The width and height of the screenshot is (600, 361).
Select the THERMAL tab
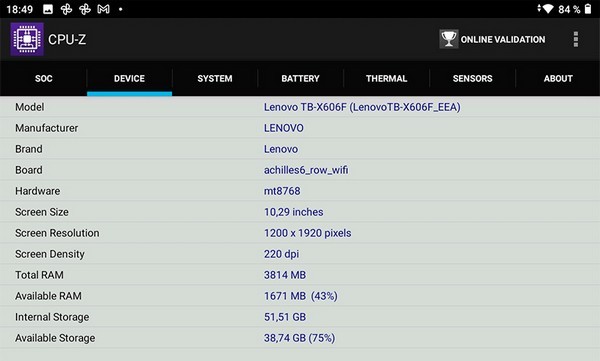pos(386,78)
